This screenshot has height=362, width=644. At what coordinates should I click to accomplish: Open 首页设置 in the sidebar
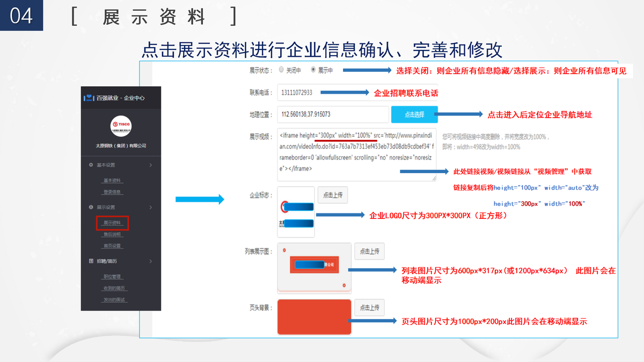coord(112,246)
